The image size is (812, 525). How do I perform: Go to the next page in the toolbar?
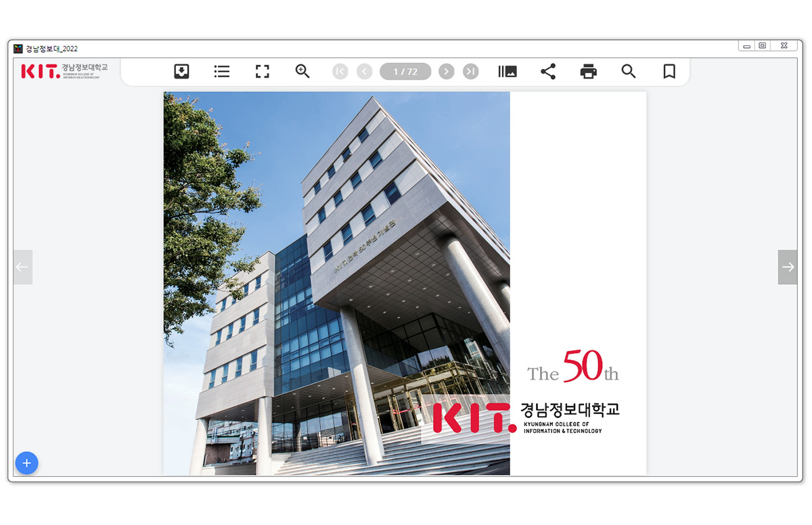(446, 72)
